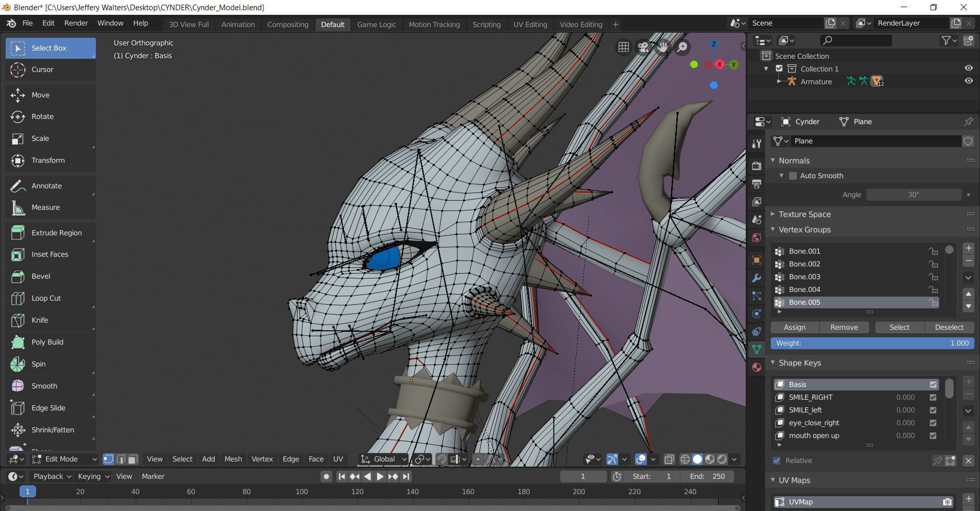This screenshot has height=511, width=980.
Task: Switch to edge select mode
Action: click(x=120, y=459)
